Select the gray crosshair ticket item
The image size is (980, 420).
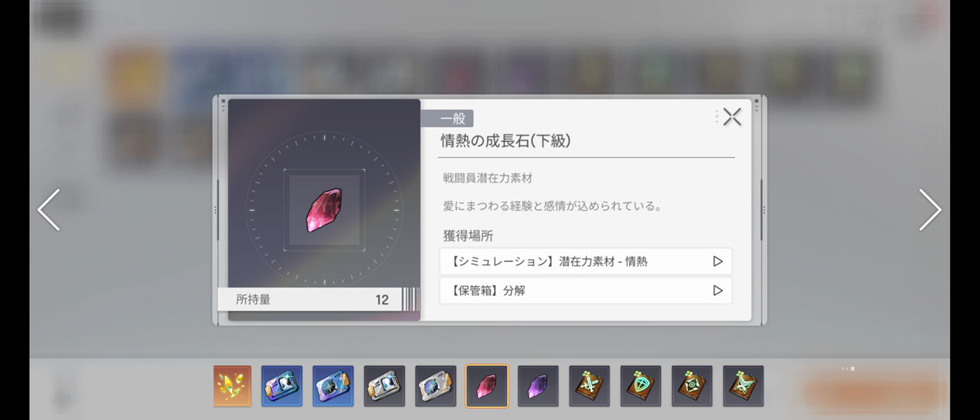(x=436, y=386)
